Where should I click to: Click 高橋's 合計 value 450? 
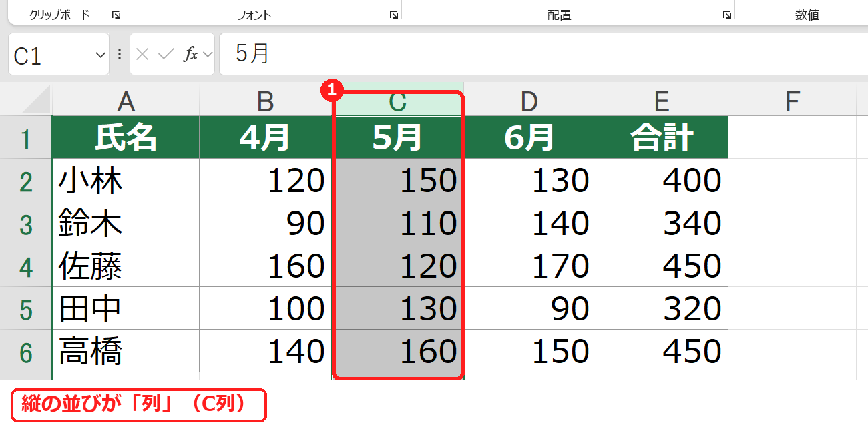click(x=662, y=351)
